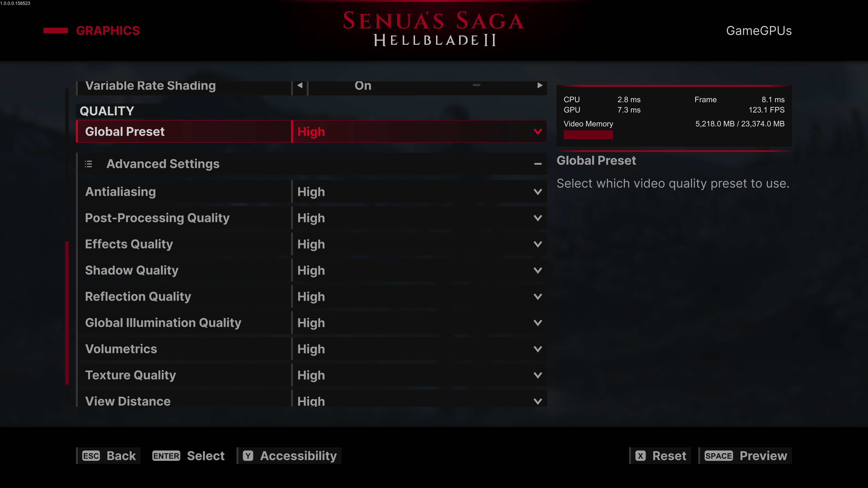
Task: Click the right arrow for Variable Rate Shading
Action: point(540,86)
